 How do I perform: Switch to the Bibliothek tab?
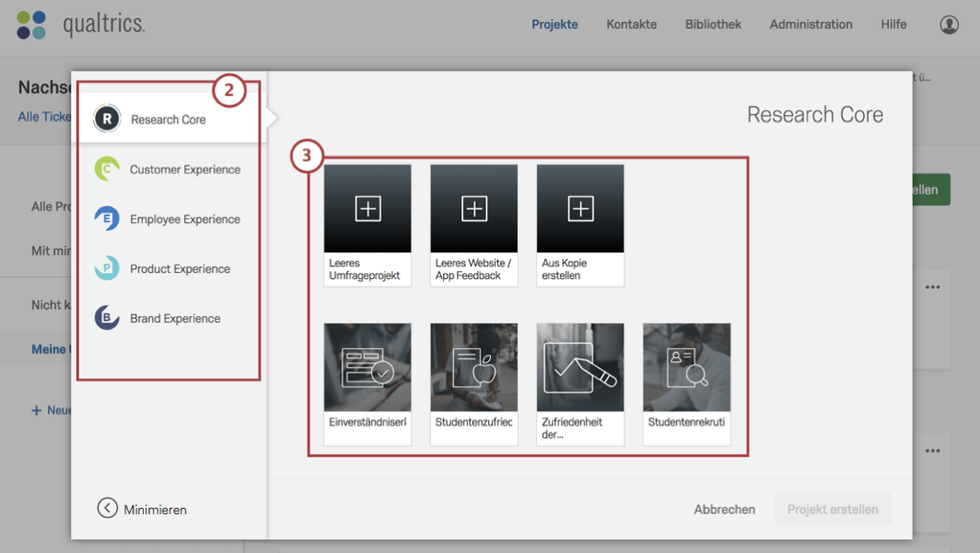[713, 24]
